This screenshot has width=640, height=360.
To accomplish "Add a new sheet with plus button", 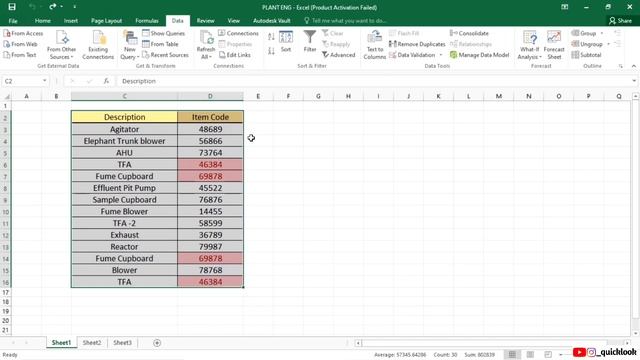I will [x=157, y=343].
